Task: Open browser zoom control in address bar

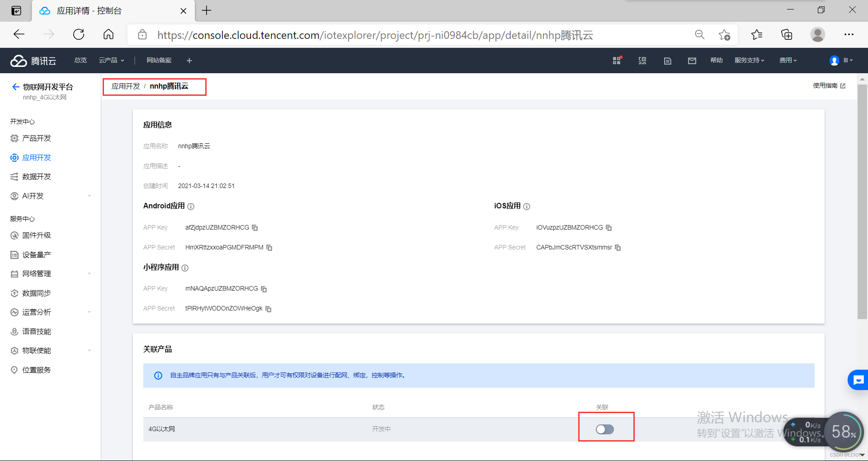Action: coord(700,34)
